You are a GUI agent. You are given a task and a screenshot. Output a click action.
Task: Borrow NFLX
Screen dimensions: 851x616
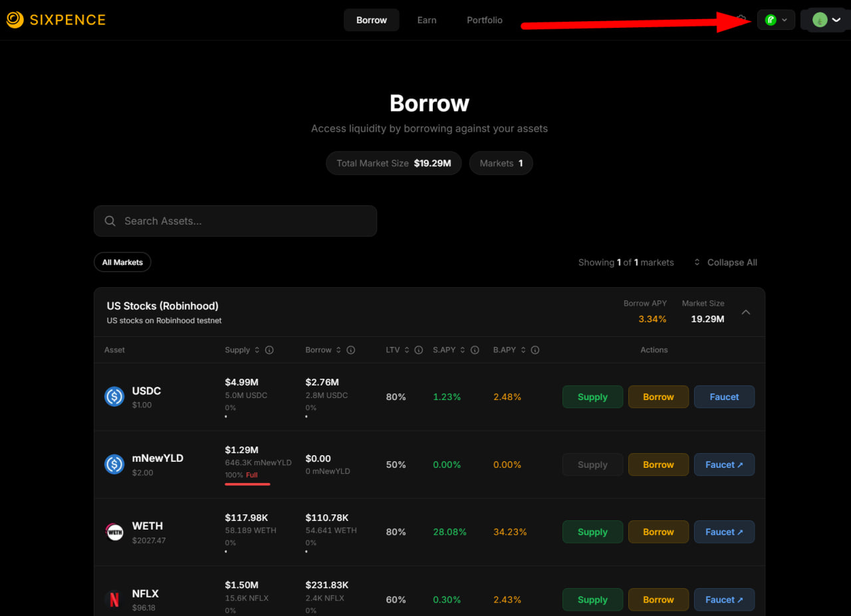(x=658, y=599)
